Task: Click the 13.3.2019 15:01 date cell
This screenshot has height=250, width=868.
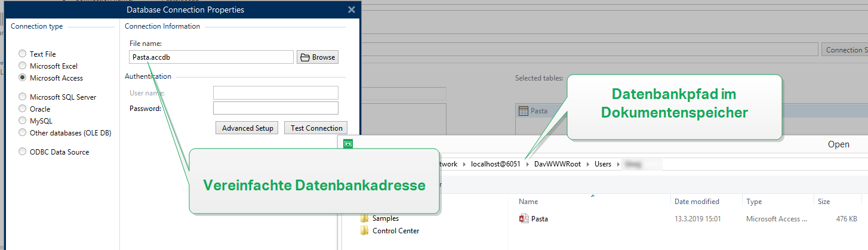Action: click(698, 219)
